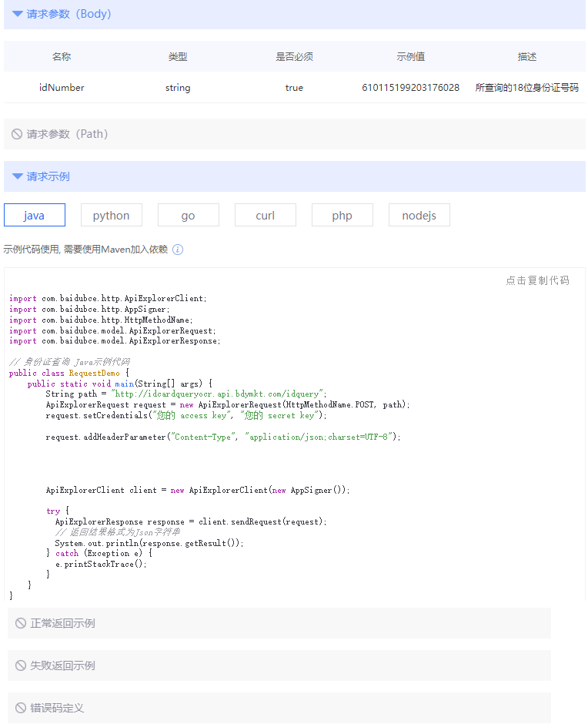Click 点击复制代码 to copy the code
This screenshot has height=724, width=588.
(538, 280)
